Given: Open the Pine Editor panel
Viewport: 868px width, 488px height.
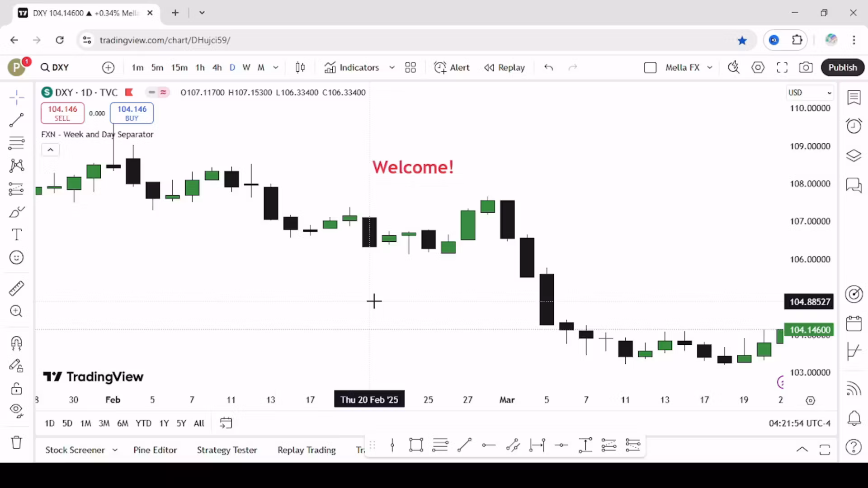Looking at the screenshot, I should pos(155,450).
